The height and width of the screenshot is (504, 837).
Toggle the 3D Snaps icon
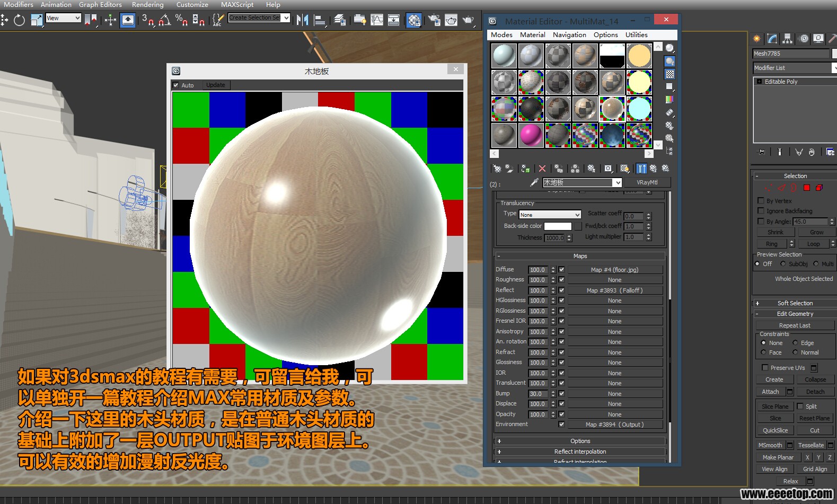(148, 20)
